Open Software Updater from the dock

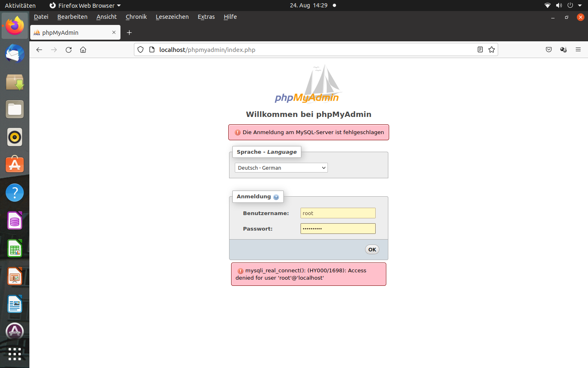tap(15, 332)
